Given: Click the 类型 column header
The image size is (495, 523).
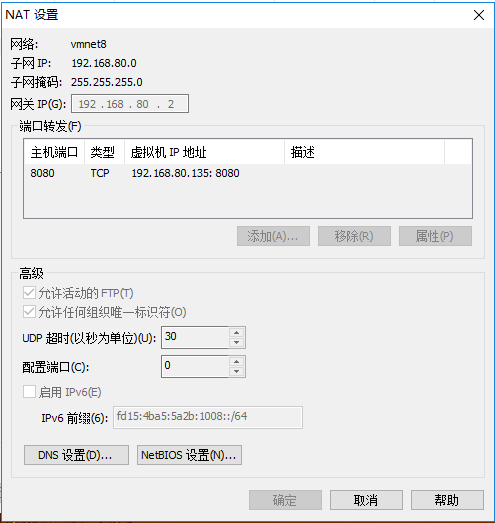Looking at the screenshot, I should (x=104, y=152).
